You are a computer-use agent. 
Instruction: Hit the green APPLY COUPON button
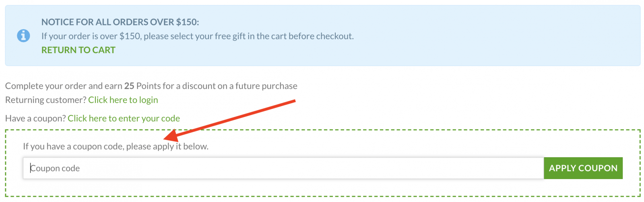[583, 168]
